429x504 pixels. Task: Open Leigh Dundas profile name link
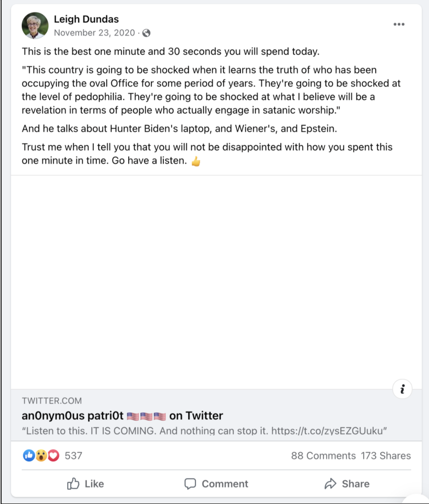(x=86, y=19)
